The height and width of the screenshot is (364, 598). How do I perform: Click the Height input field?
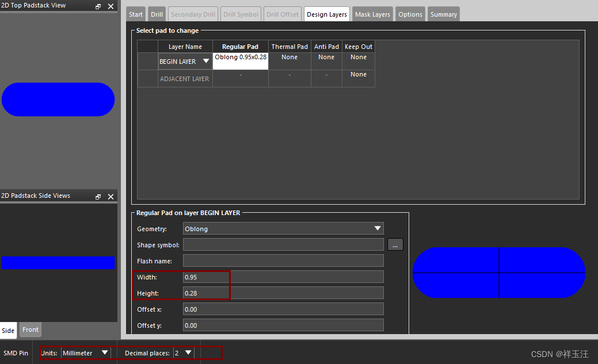[x=283, y=293]
